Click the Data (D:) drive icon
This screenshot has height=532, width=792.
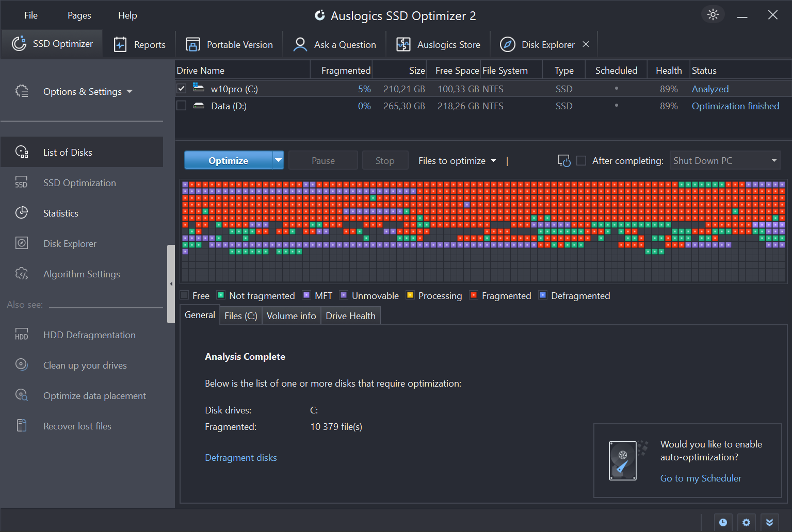pos(199,106)
